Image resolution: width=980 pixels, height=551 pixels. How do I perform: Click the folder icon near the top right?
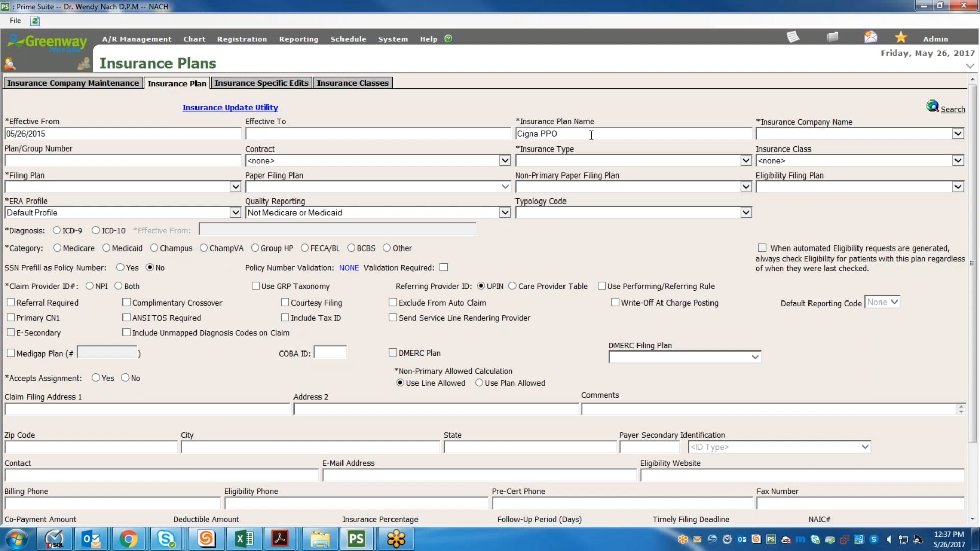click(x=832, y=36)
